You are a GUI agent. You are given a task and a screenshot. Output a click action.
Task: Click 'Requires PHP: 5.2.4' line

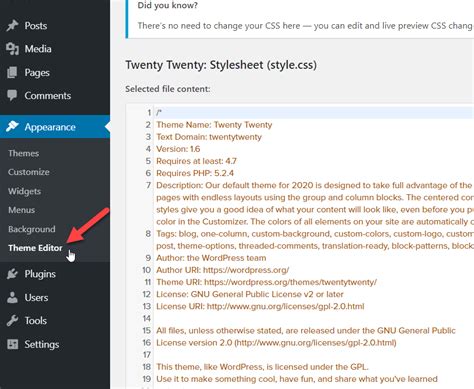[195, 173]
